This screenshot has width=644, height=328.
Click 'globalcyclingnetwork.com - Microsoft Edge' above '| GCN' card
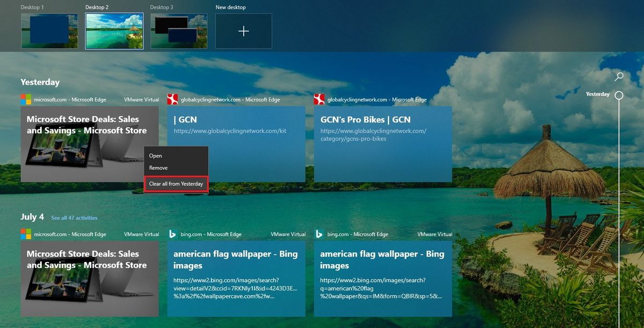pos(230,99)
